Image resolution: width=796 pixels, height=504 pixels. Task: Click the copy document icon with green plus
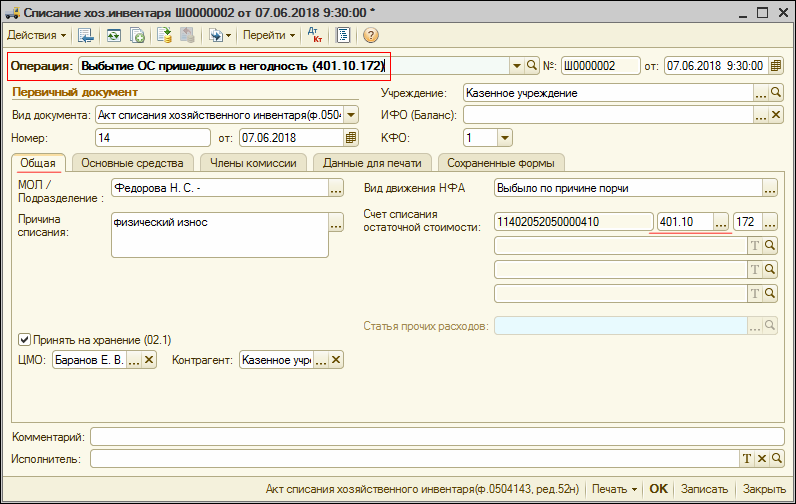point(137,36)
